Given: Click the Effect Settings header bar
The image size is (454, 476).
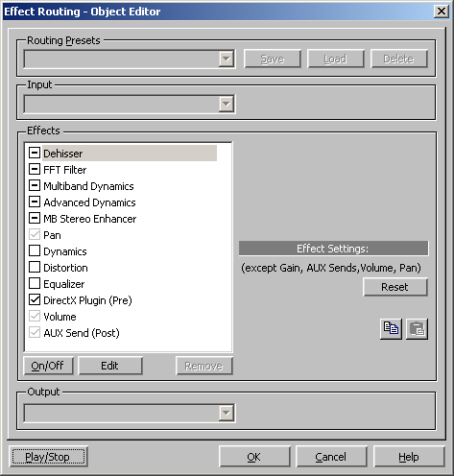Looking at the screenshot, I should [x=333, y=249].
